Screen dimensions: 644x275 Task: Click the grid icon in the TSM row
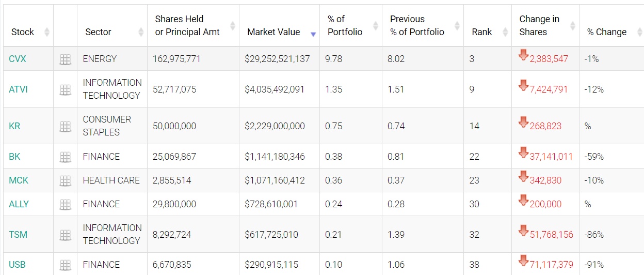(x=65, y=235)
